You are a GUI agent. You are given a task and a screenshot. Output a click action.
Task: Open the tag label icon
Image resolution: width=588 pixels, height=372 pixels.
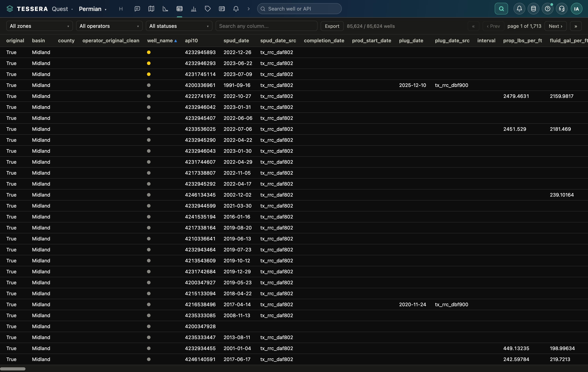click(208, 9)
